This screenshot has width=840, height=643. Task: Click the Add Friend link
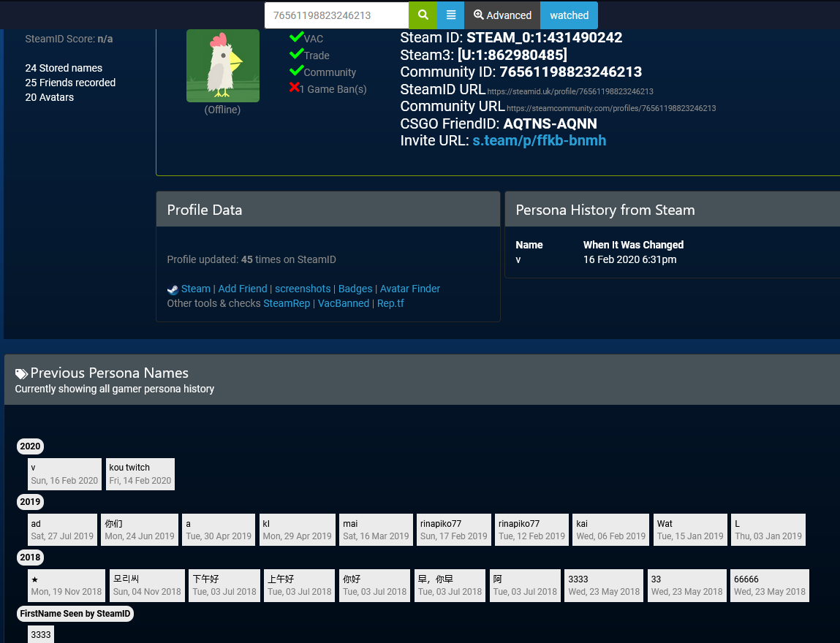point(242,289)
